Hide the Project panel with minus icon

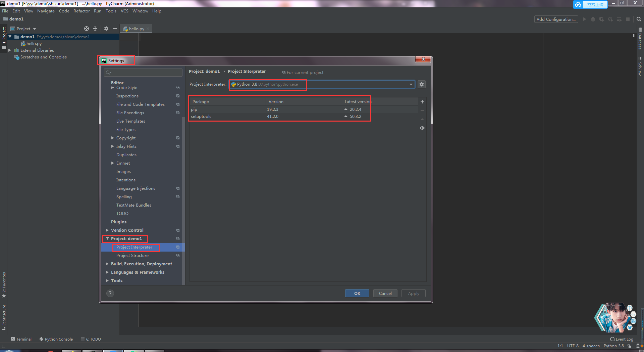[x=115, y=29]
